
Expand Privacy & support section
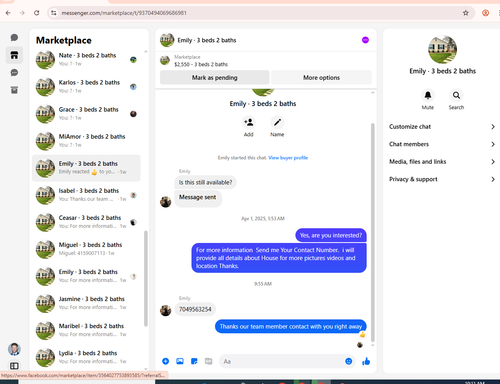pos(442,179)
